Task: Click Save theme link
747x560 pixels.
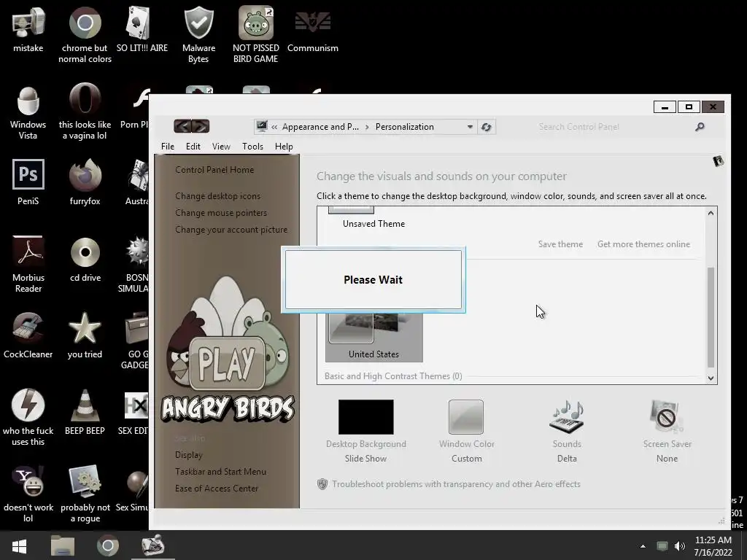Action: (560, 244)
